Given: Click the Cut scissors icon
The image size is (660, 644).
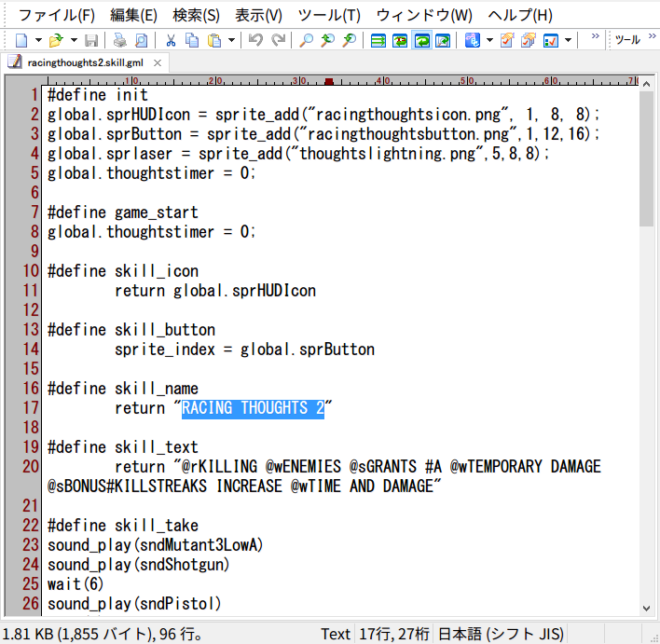Looking at the screenshot, I should pos(171,40).
